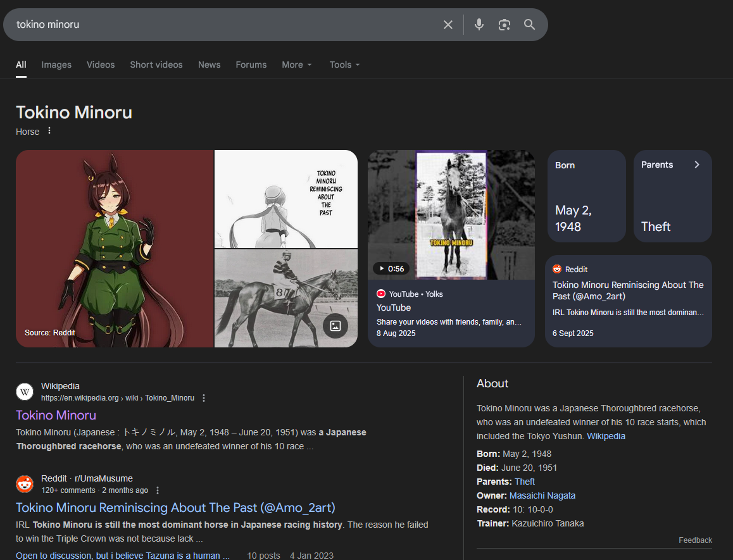Start voice search with the microphone icon
Viewport: 733px width, 560px height.
pyautogui.click(x=479, y=25)
